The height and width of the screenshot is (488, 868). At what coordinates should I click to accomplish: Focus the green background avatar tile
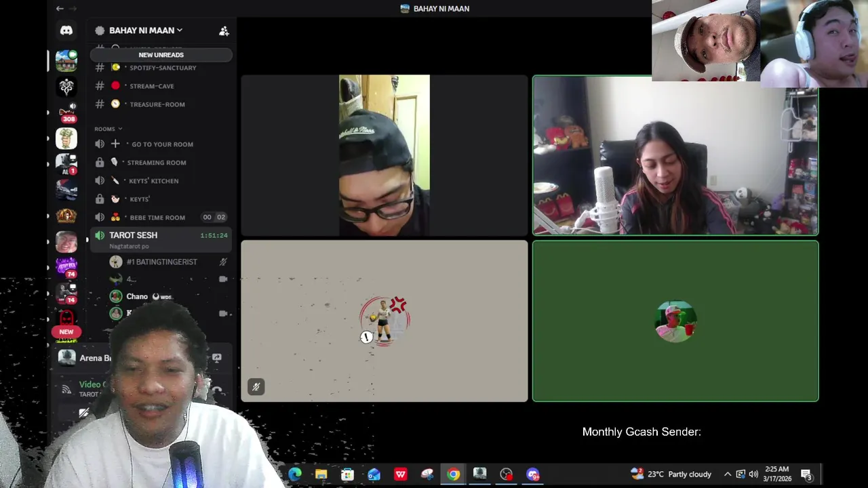click(675, 321)
